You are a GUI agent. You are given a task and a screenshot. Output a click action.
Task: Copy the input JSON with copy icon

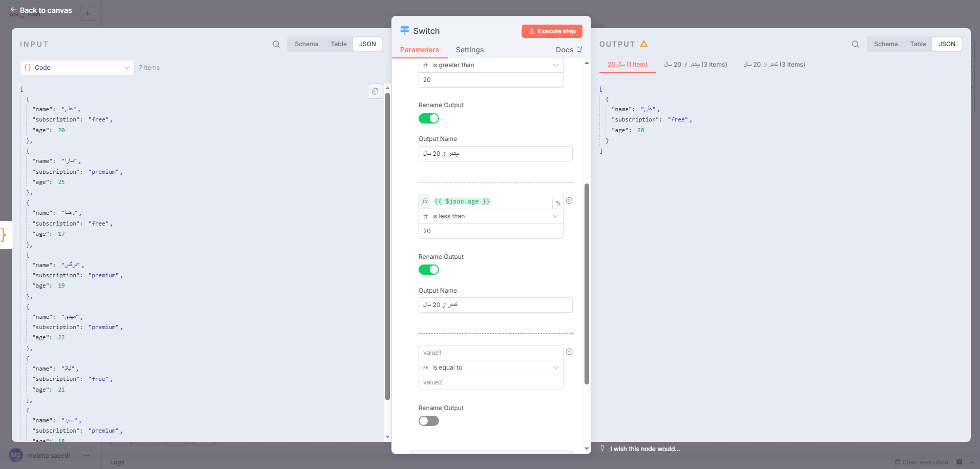[x=376, y=91]
